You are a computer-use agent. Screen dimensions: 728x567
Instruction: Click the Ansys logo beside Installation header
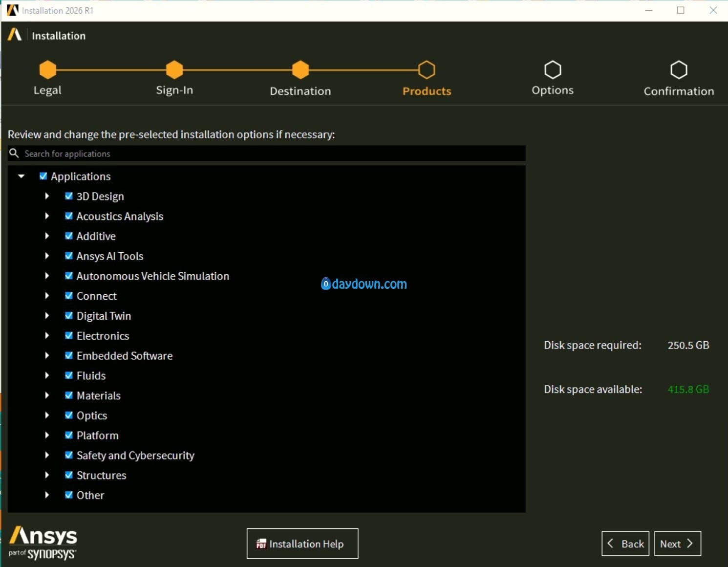click(x=15, y=35)
